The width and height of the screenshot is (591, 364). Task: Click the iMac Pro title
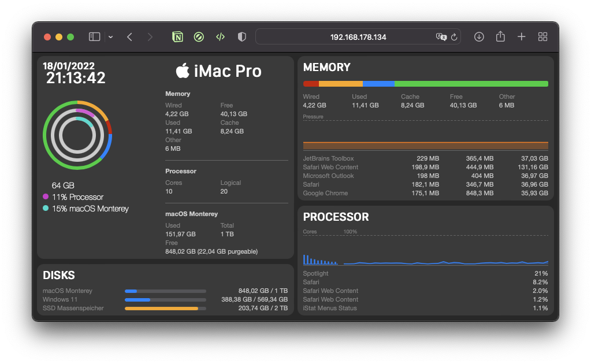(228, 71)
